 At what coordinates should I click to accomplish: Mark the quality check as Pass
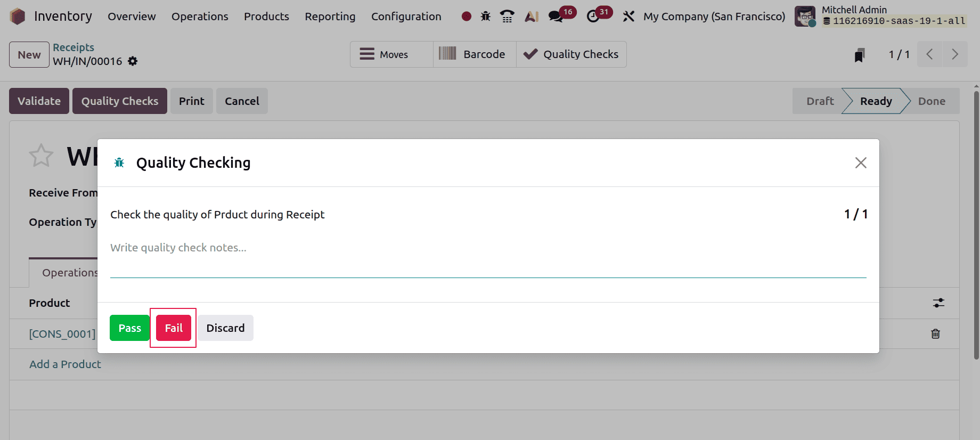pyautogui.click(x=129, y=328)
